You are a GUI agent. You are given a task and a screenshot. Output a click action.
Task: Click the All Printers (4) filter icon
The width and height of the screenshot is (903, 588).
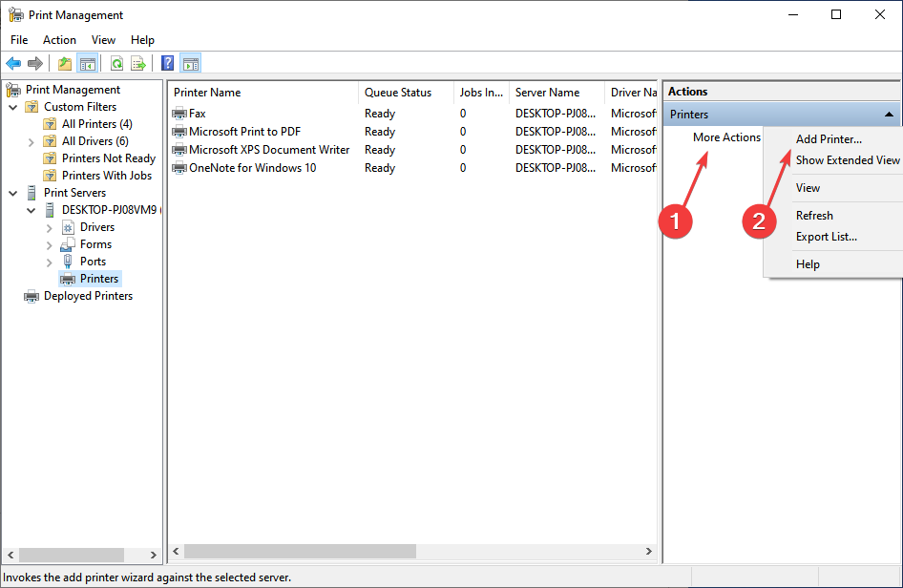[50, 124]
